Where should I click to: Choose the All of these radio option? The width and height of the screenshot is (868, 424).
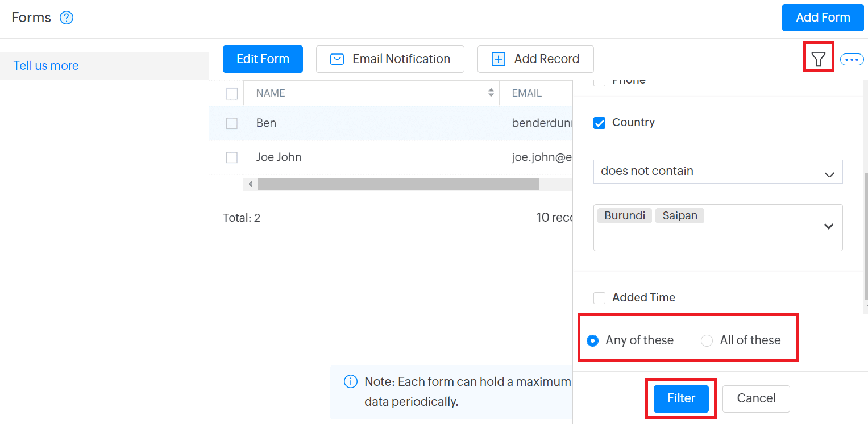(707, 340)
